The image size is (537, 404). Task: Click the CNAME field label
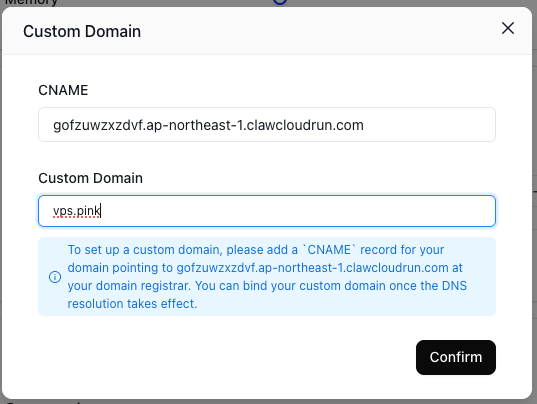(63, 90)
